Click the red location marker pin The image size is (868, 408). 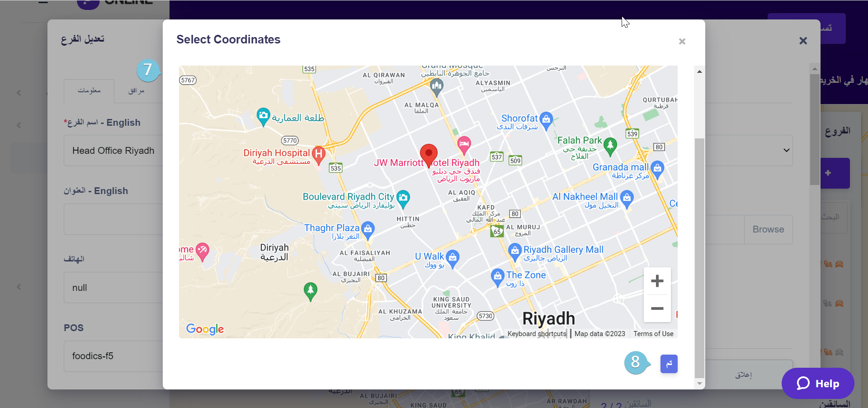pyautogui.click(x=429, y=156)
